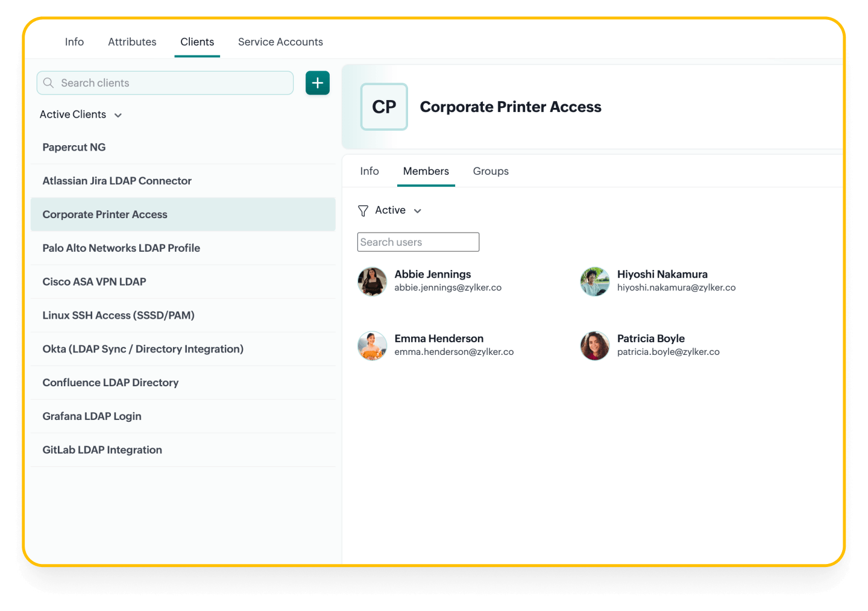Select Emma Henderson's profile photo
The width and height of the screenshot is (868, 611).
pos(372,346)
